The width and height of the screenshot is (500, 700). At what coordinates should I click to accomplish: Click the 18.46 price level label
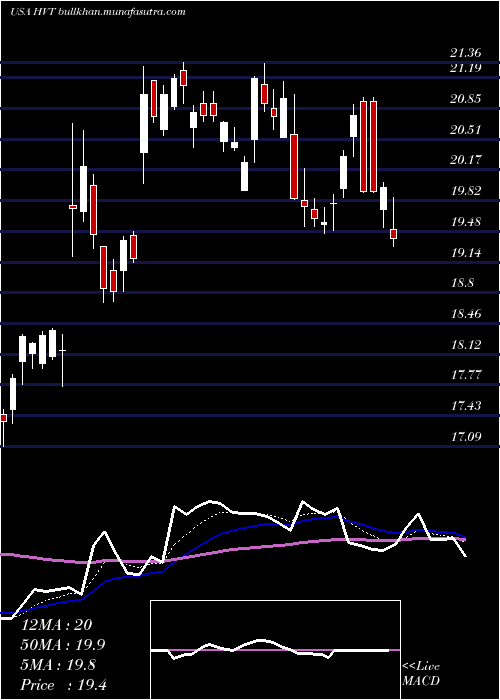click(466, 314)
